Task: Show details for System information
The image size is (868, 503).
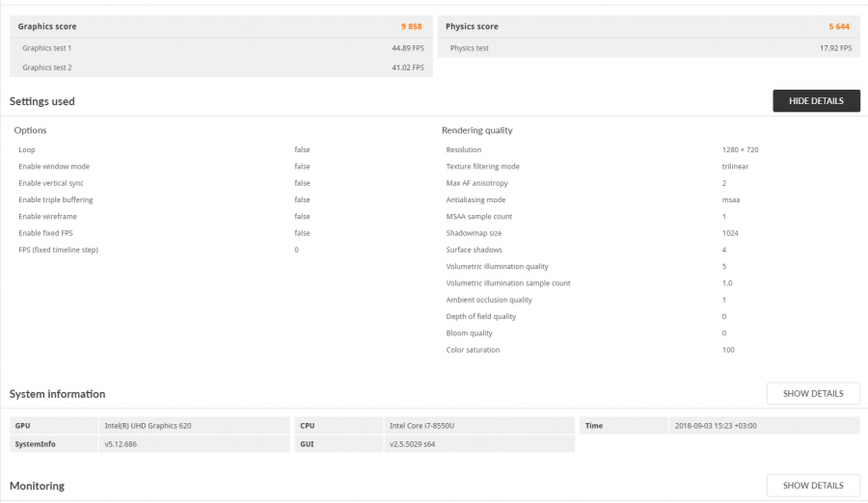Action: point(813,393)
